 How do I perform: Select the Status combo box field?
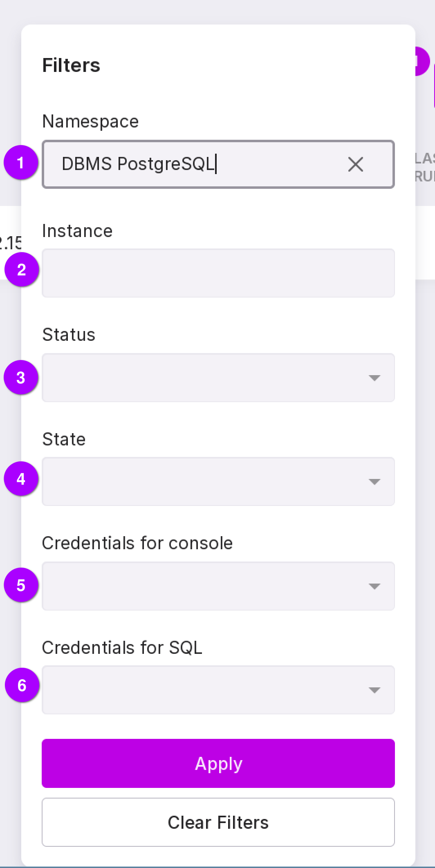coord(204,378)
